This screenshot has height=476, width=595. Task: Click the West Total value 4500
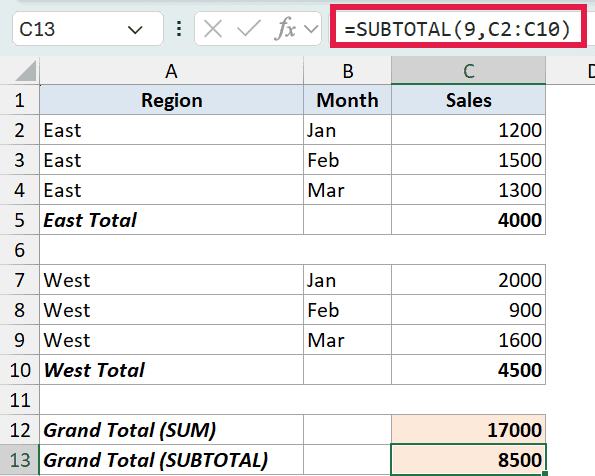(469, 370)
